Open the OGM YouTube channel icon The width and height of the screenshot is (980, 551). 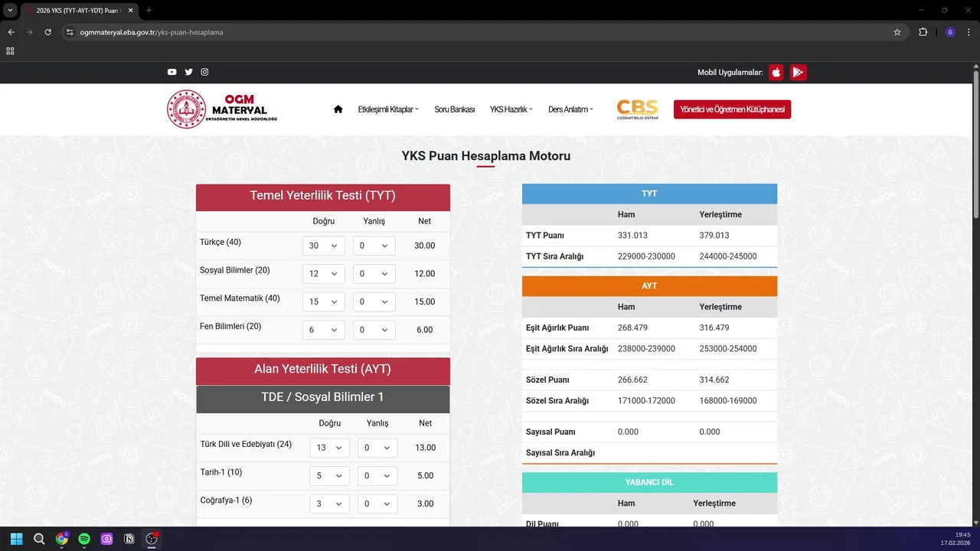coord(171,72)
